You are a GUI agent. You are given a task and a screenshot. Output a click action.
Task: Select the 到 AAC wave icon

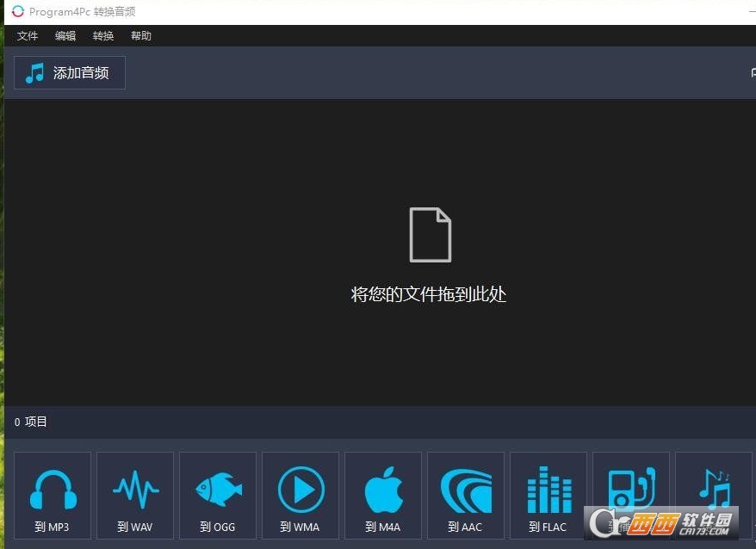466,490
